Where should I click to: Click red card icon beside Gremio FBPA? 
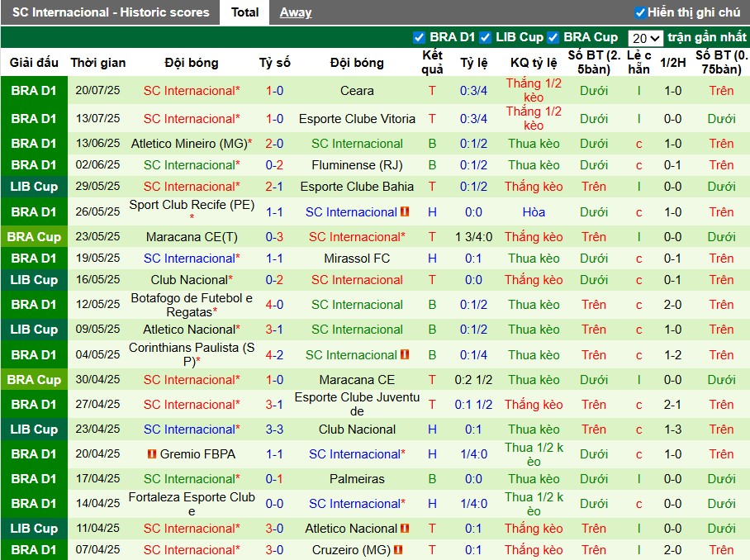[x=152, y=453]
